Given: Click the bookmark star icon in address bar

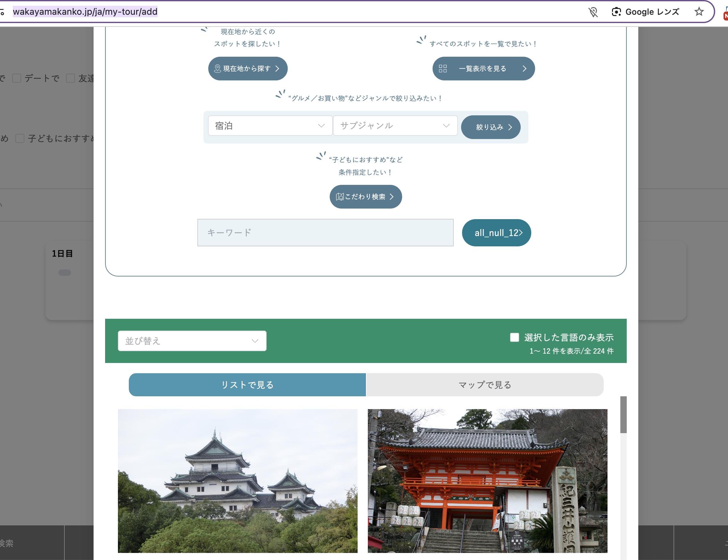Looking at the screenshot, I should point(699,12).
